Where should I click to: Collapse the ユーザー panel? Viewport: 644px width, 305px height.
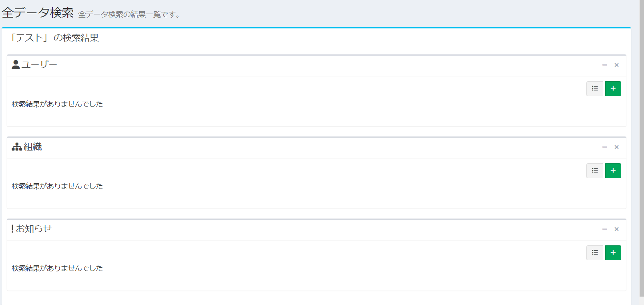pos(604,65)
